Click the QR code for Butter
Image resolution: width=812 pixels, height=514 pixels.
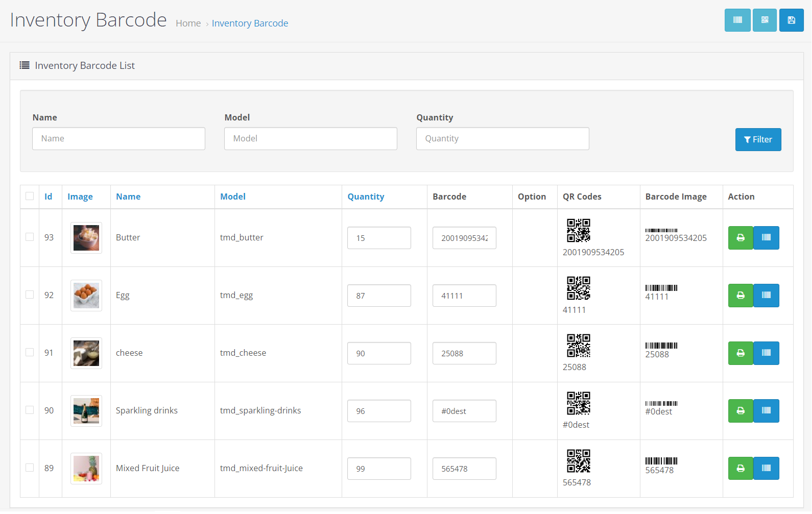579,230
